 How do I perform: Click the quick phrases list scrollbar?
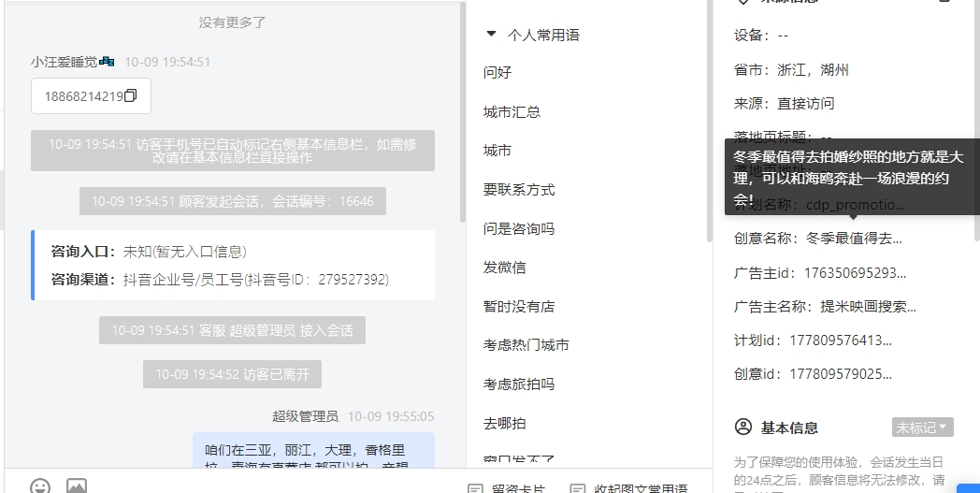point(710,120)
